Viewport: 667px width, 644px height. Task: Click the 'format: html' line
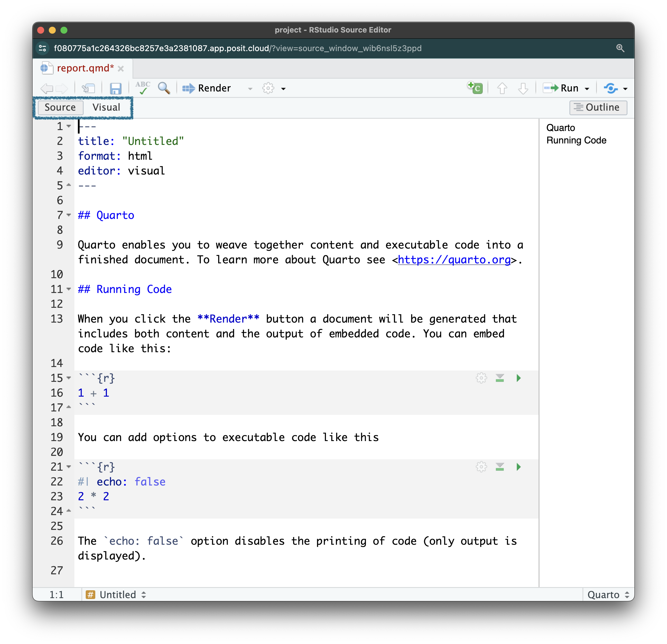click(x=115, y=156)
